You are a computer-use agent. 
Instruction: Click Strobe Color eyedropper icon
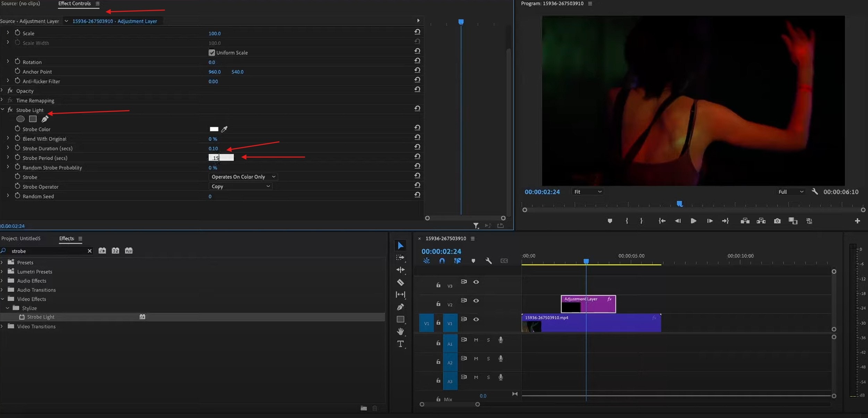coord(224,129)
